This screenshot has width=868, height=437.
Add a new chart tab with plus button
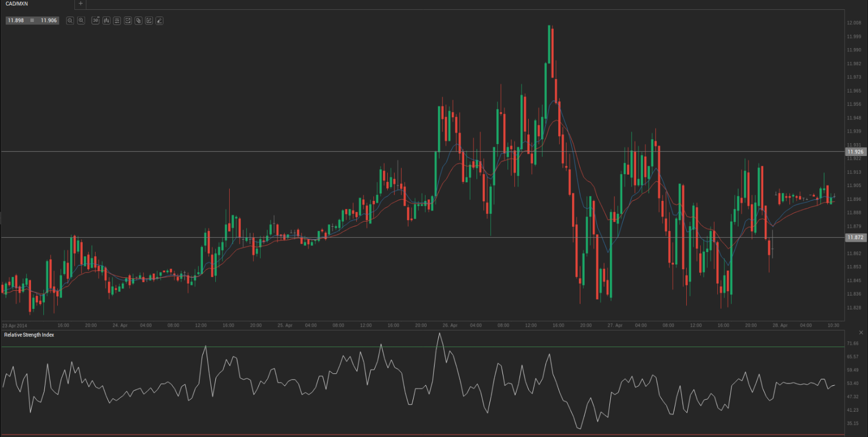(81, 4)
